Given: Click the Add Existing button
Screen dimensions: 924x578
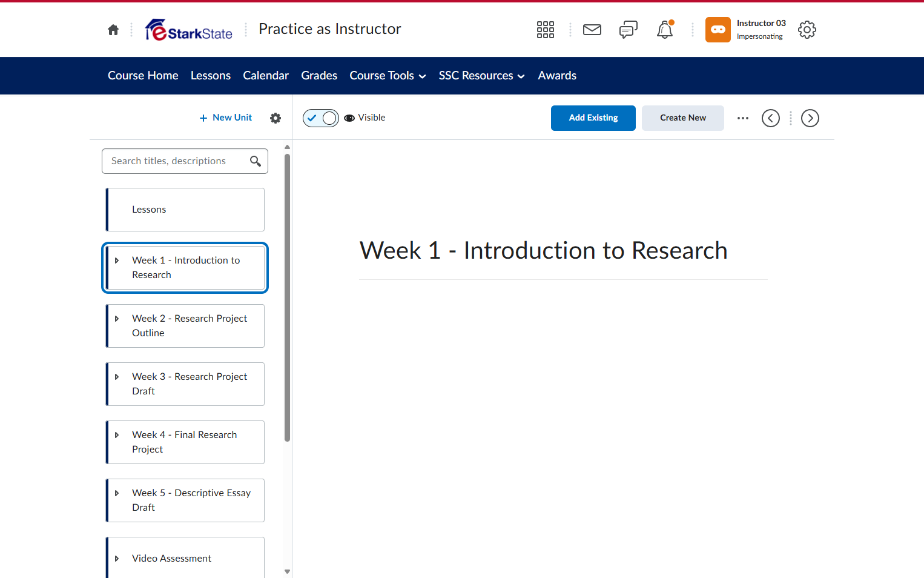Looking at the screenshot, I should 593,118.
